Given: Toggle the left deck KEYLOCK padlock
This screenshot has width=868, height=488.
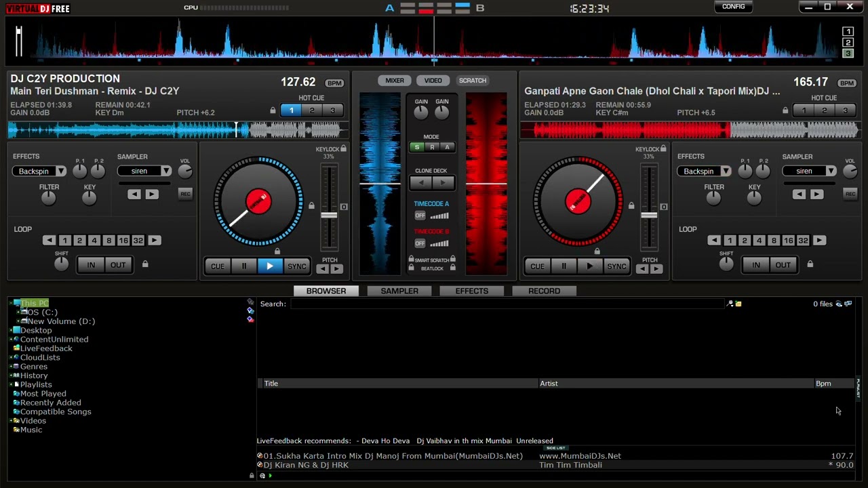Looking at the screenshot, I should click(344, 148).
